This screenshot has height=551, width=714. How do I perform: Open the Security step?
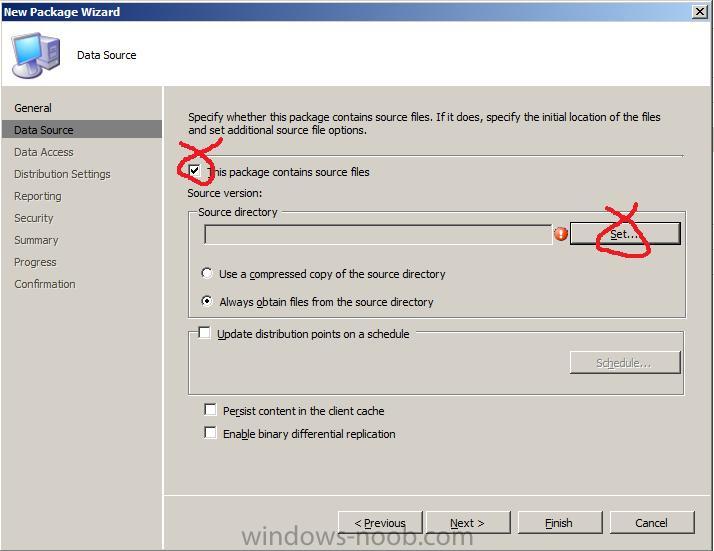point(34,218)
